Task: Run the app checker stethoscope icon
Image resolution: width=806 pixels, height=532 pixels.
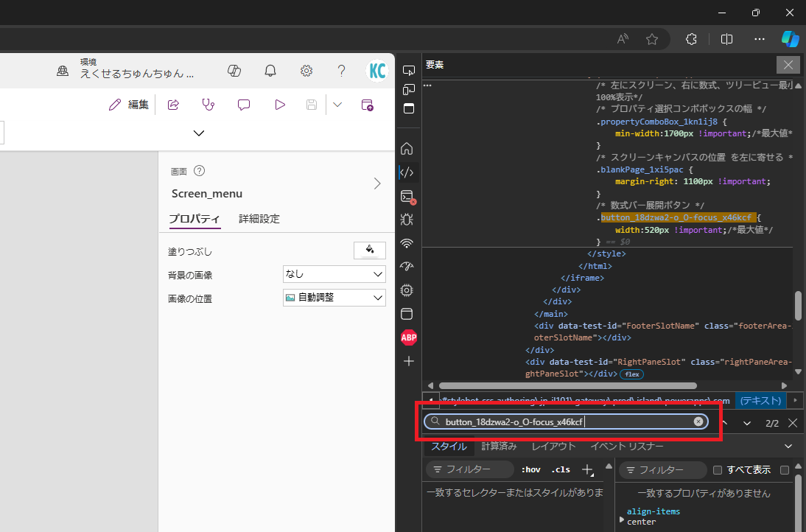Action: 208,105
